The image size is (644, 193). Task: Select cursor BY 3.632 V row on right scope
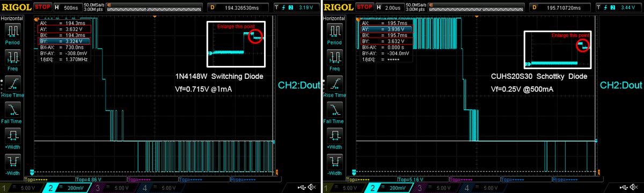click(x=387, y=41)
